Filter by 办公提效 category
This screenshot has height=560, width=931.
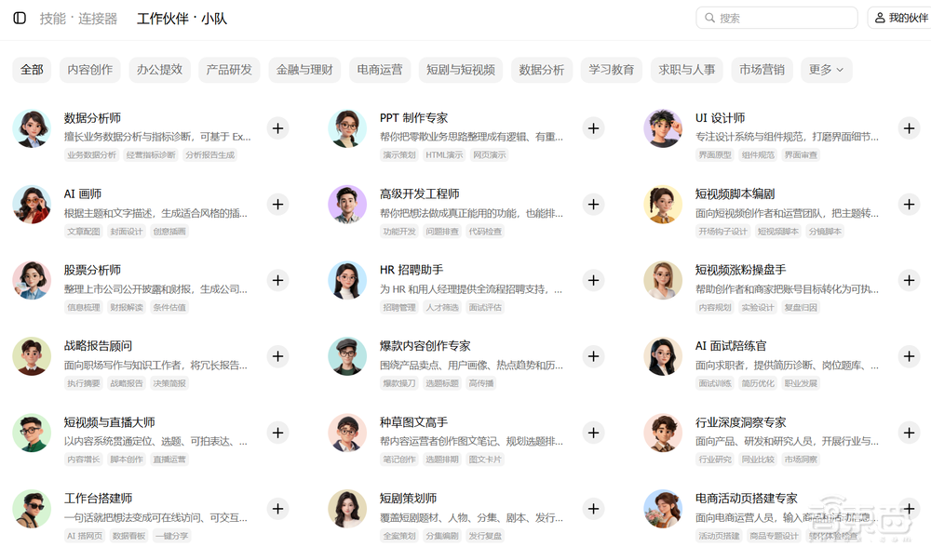coord(159,70)
